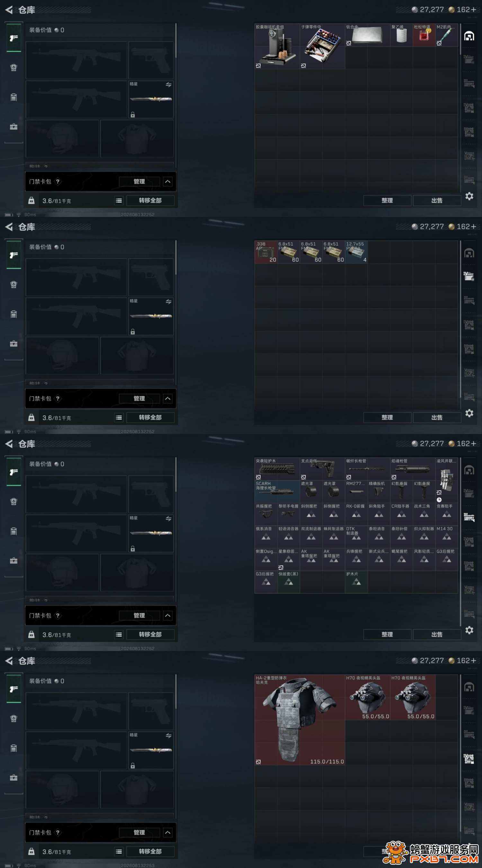
Task: Select the 突袭短护木 handguard item
Action: (x=277, y=469)
